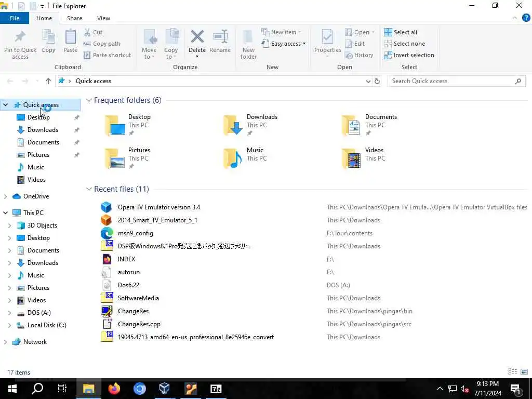Switch to details view in status bar
This screenshot has width=532, height=399.
512,372
